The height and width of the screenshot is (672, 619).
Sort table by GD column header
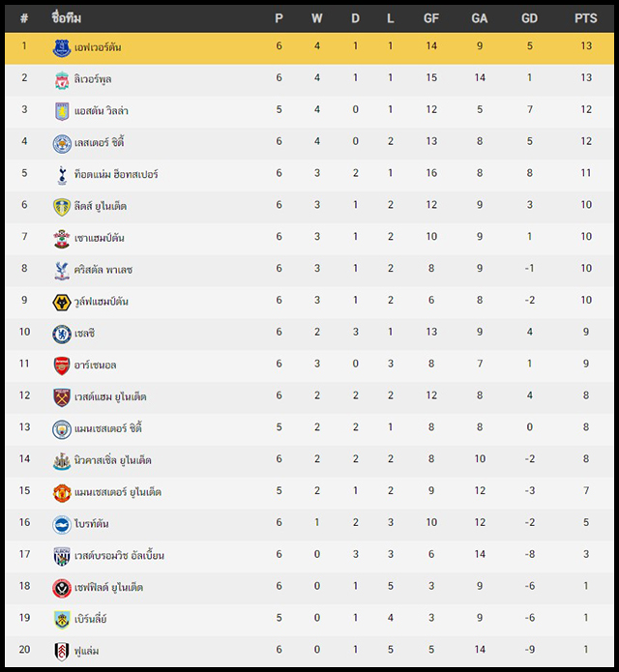(529, 18)
